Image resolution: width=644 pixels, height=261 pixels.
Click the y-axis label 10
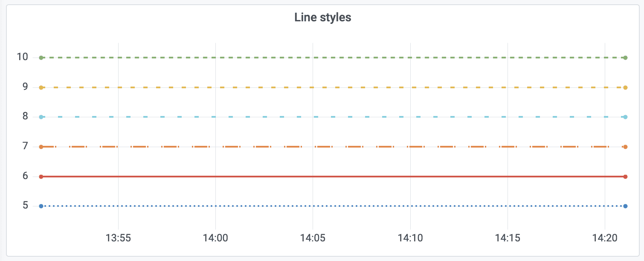coord(23,57)
